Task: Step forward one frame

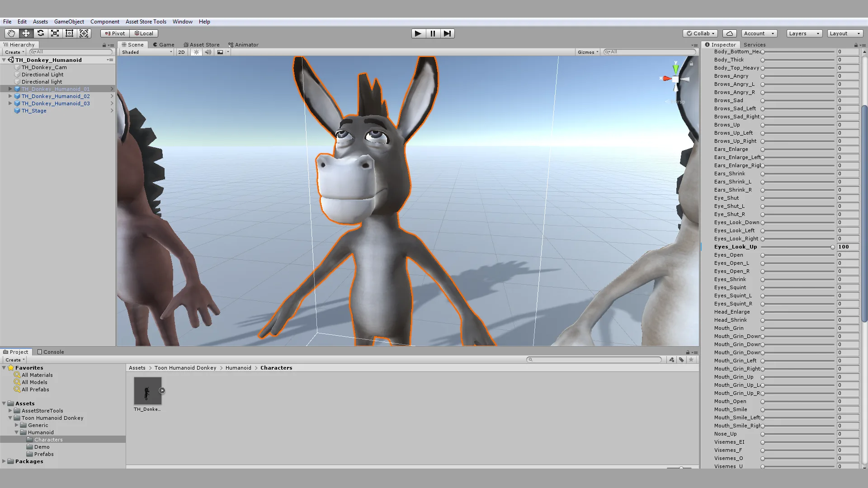Action: (x=447, y=33)
